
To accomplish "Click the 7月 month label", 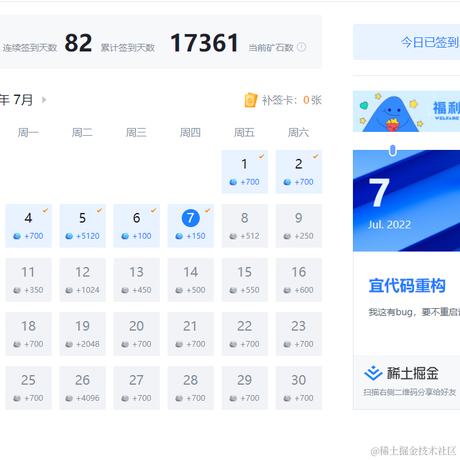I will click(x=23, y=100).
